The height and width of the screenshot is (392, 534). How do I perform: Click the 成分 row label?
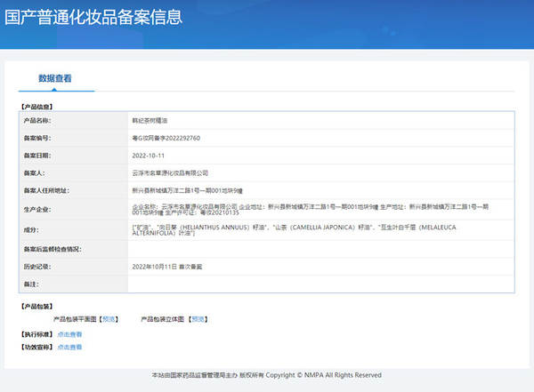(x=31, y=230)
